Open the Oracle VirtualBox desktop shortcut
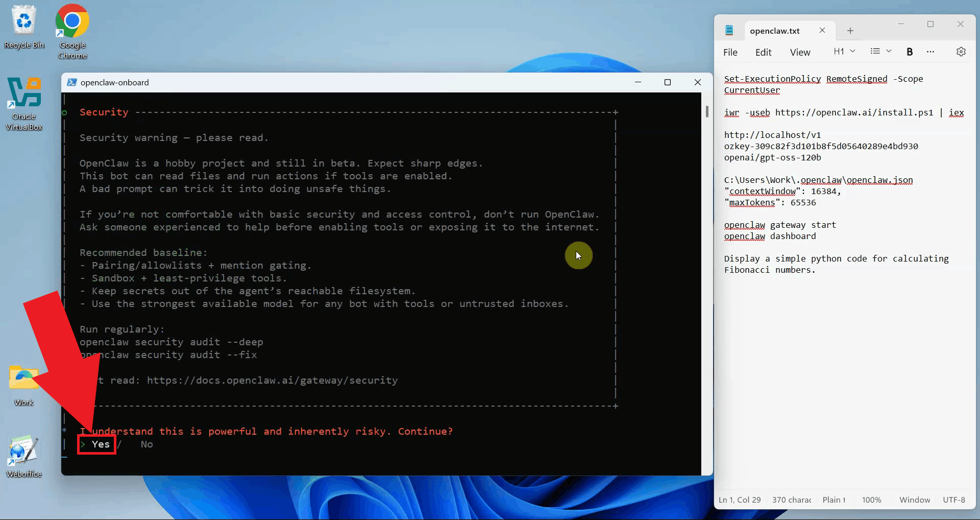This screenshot has width=980, height=520. click(24, 100)
